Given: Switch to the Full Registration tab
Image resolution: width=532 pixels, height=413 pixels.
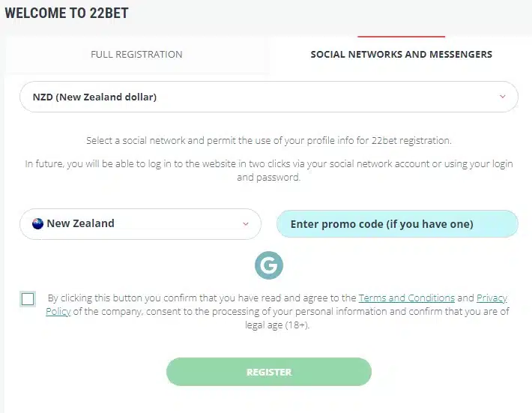Looking at the screenshot, I should coord(136,54).
